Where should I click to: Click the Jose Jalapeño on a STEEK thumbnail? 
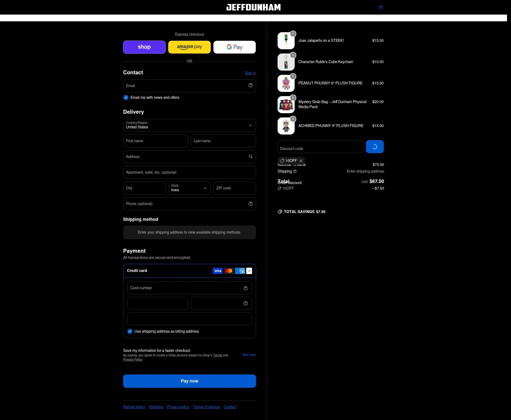(286, 41)
